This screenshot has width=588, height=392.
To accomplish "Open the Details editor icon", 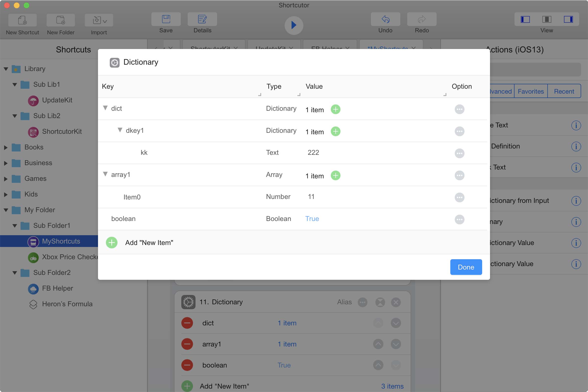I will 202,20.
